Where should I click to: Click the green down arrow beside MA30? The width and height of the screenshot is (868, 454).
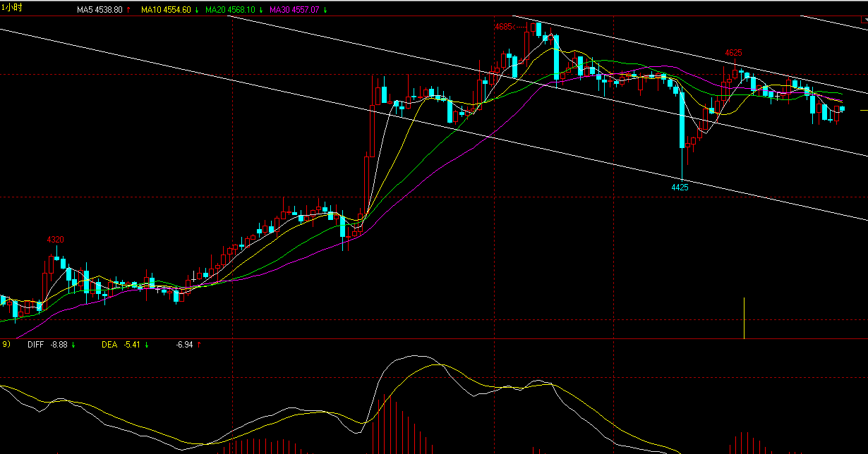325,10
